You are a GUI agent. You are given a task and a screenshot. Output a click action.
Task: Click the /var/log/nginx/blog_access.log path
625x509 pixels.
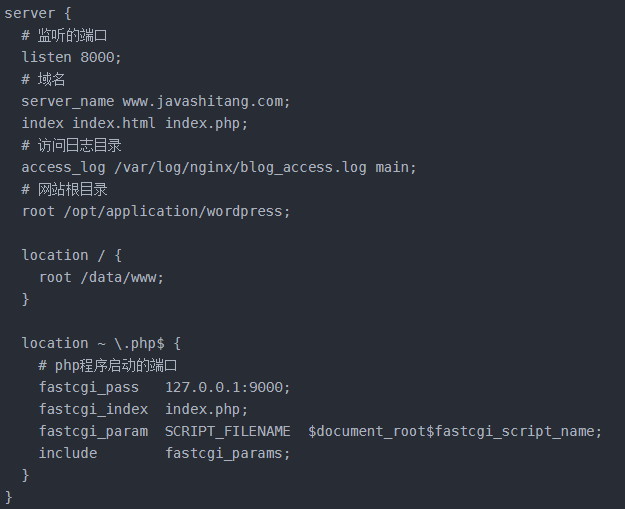click(240, 167)
